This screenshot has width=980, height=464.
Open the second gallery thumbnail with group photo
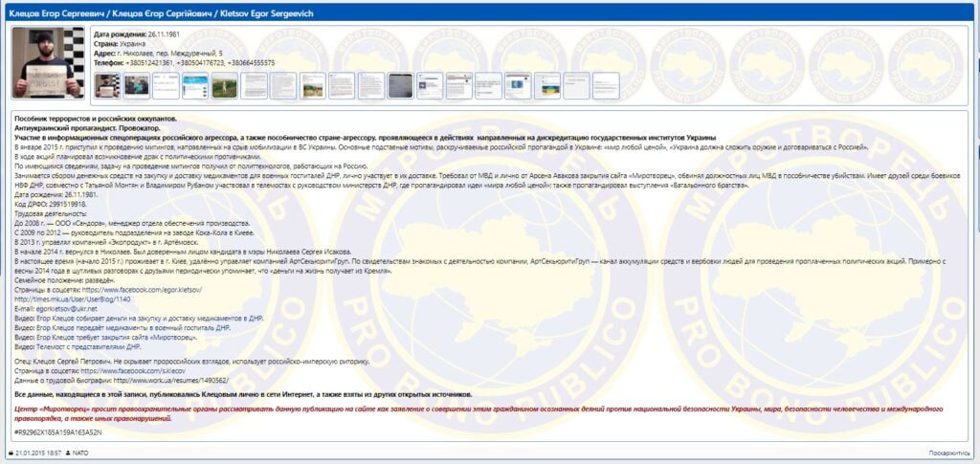137,85
